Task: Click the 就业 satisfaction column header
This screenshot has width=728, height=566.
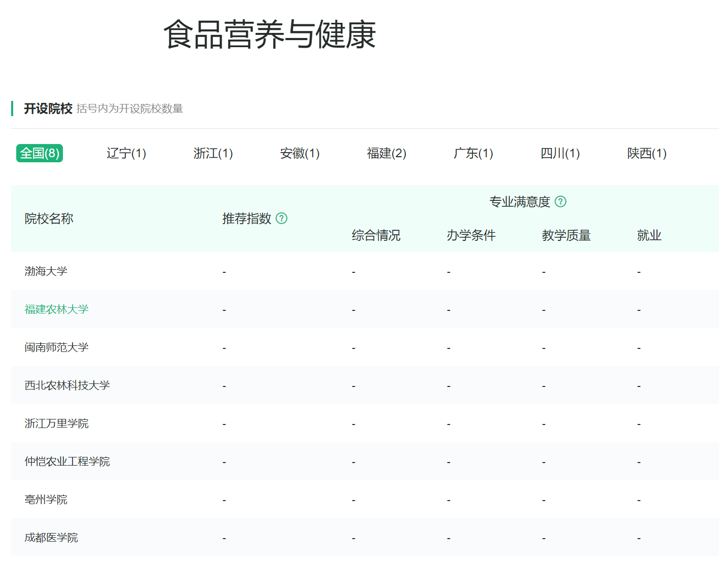Action: pyautogui.click(x=648, y=234)
